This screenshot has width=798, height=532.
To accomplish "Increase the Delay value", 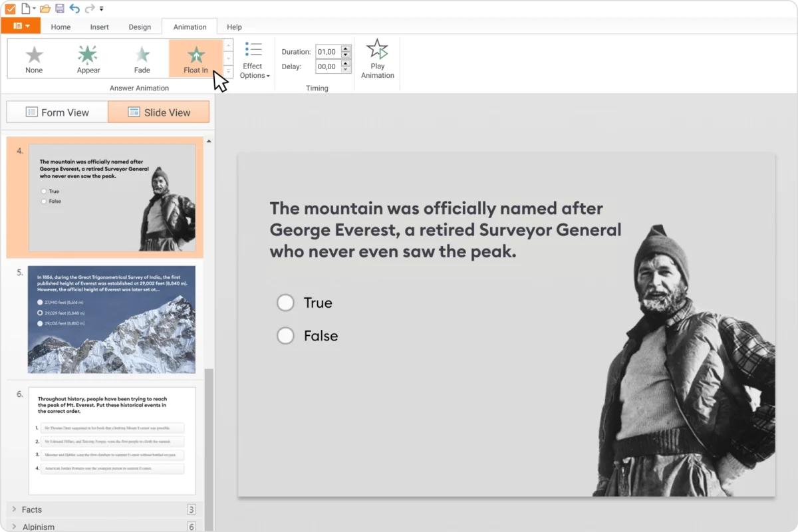I will tap(346, 63).
